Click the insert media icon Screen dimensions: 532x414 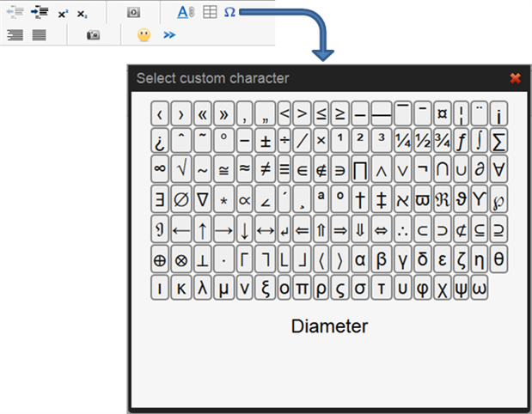[x=133, y=13]
